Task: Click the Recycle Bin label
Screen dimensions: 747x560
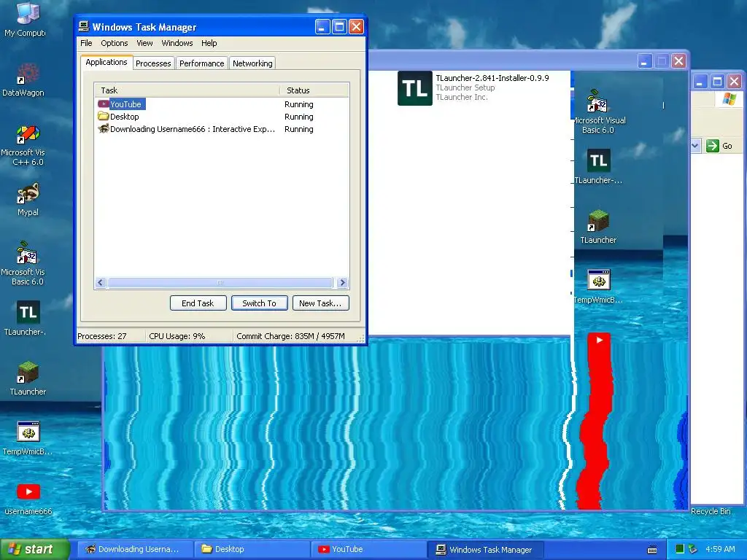Action: pos(711,511)
